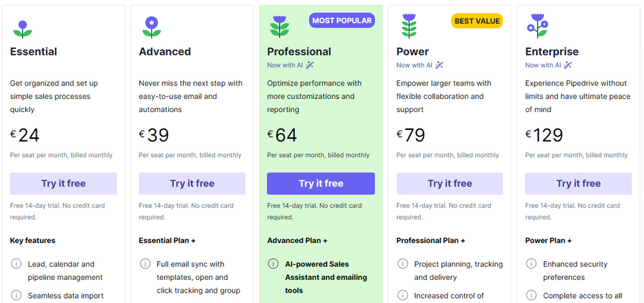Click info icon beside Project planning, tracking
This screenshot has height=303, width=644.
point(402,264)
